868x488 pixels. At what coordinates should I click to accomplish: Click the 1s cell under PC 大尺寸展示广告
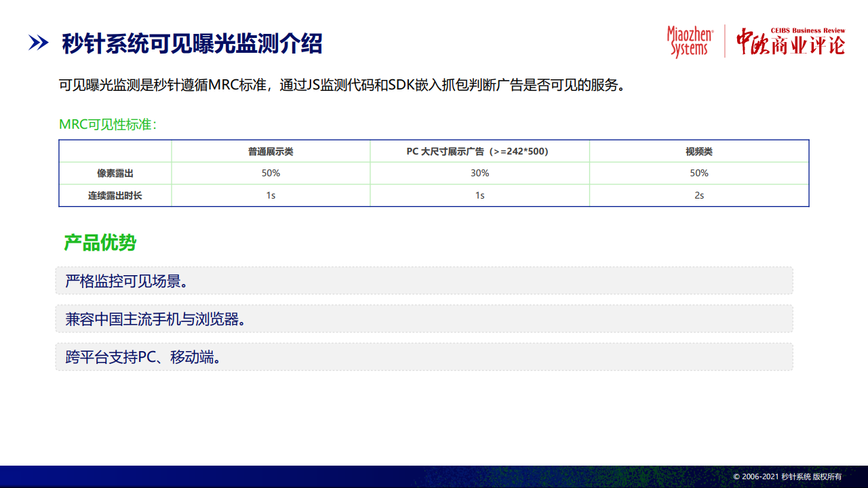(479, 195)
